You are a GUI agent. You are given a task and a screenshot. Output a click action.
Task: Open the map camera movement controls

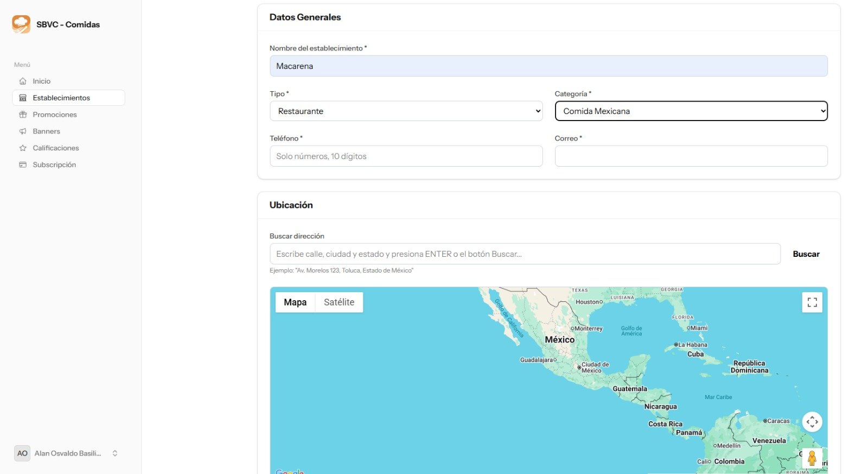pyautogui.click(x=812, y=422)
